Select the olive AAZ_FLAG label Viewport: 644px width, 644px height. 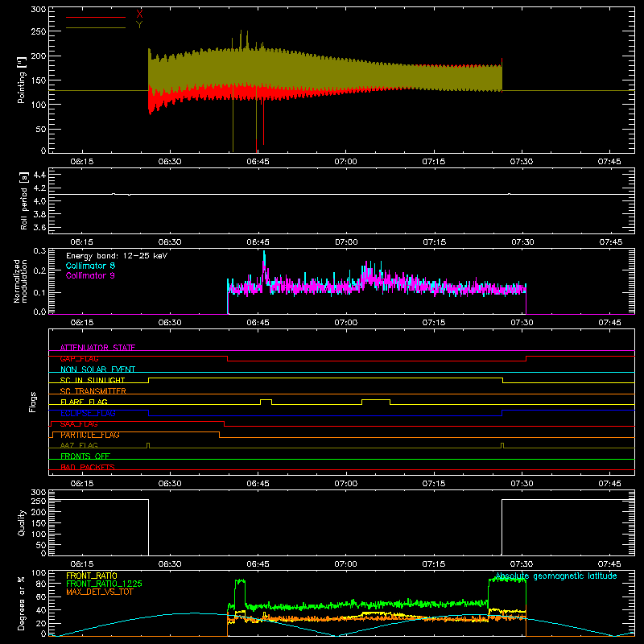coord(79,445)
